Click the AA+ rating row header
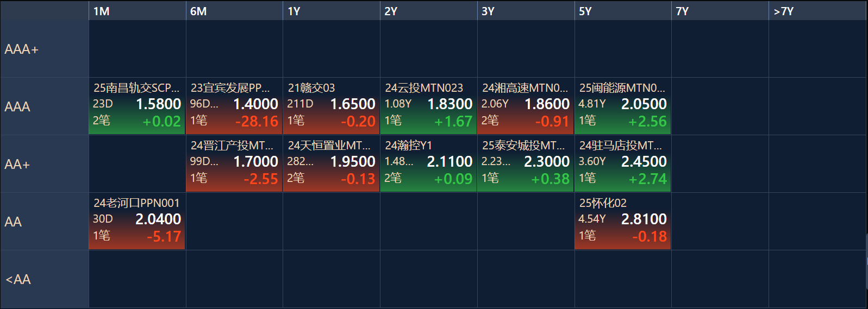This screenshot has height=309, width=868. click(45, 164)
